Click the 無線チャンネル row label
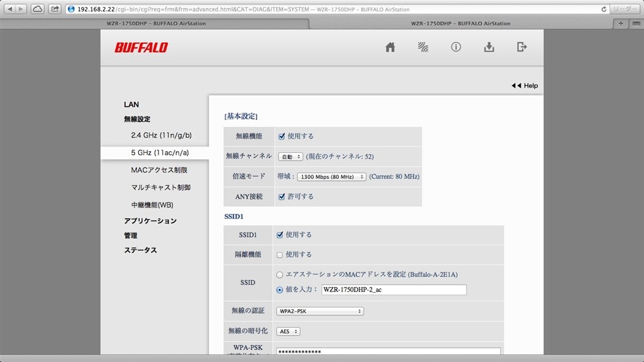644x362 pixels. click(x=249, y=156)
